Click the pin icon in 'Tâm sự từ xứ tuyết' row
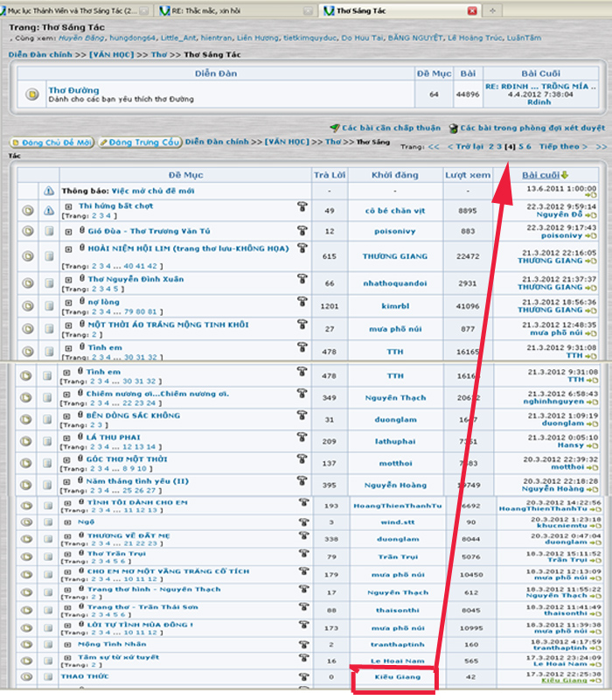 click(304, 658)
